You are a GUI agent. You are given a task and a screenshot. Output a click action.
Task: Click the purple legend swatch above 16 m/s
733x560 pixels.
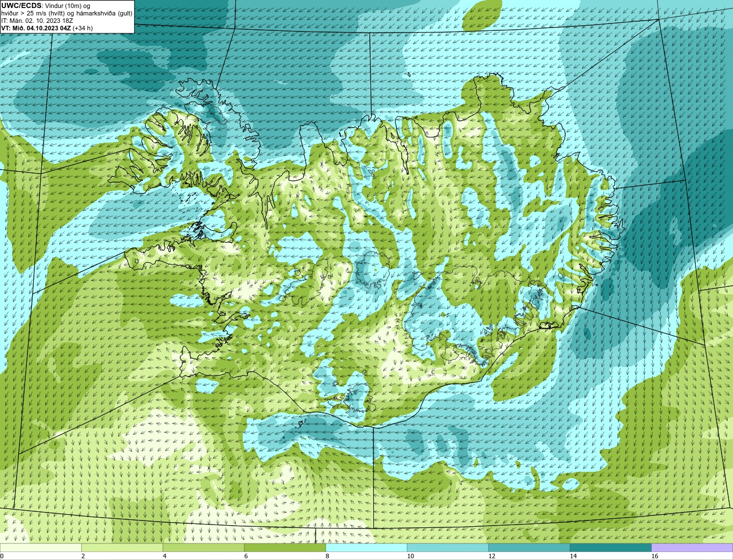[692, 548]
